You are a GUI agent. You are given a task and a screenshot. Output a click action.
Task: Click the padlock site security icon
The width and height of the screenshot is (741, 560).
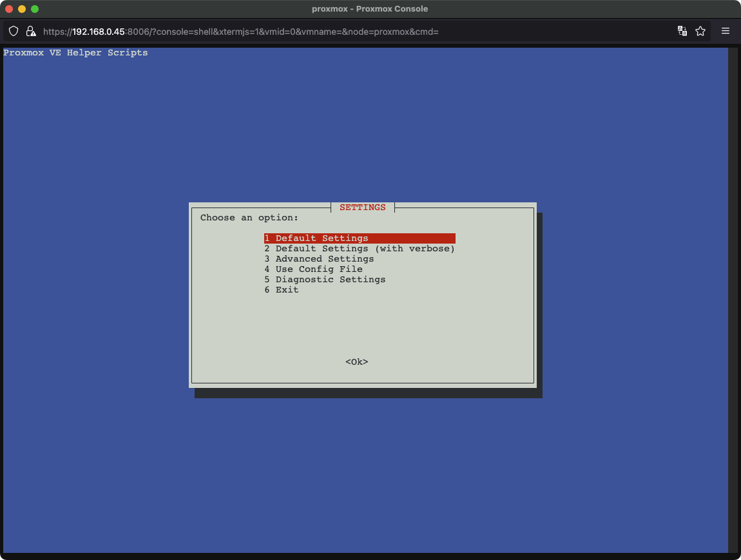coord(30,31)
